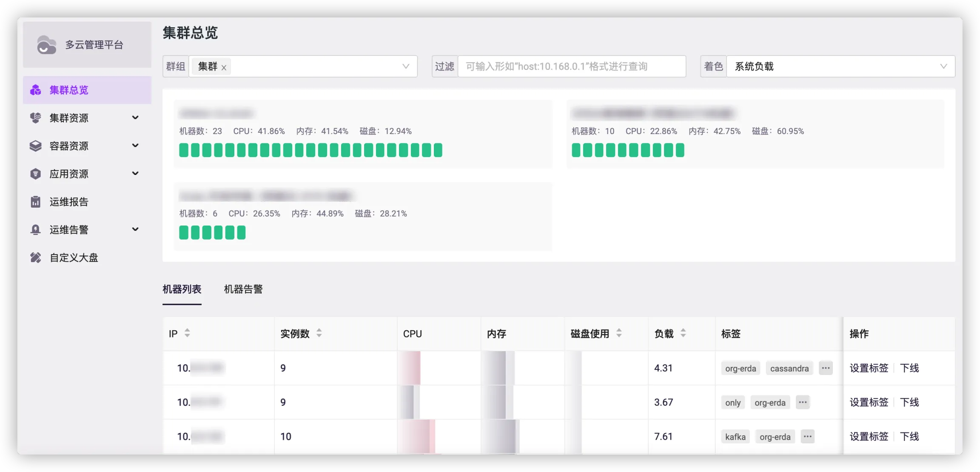This screenshot has width=980, height=472.
Task: Expand the 运维告警 sidebar section
Action: [x=135, y=229]
